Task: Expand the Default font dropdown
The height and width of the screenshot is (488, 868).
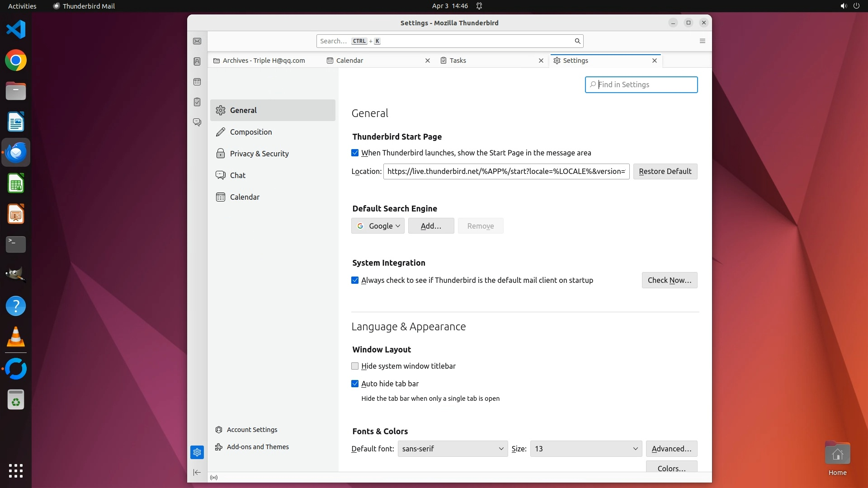Action: [453, 449]
